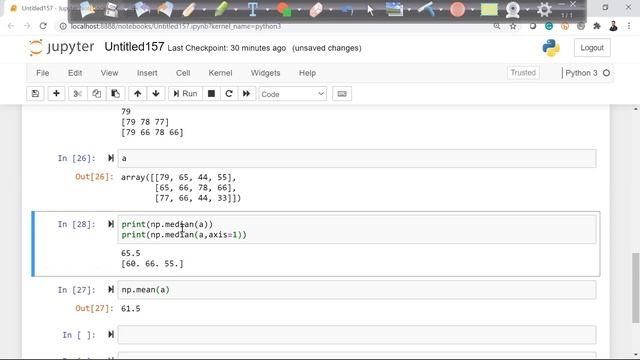Expand the pen tool dropdown arrow
This screenshot has width=640, height=360.
(204, 10)
